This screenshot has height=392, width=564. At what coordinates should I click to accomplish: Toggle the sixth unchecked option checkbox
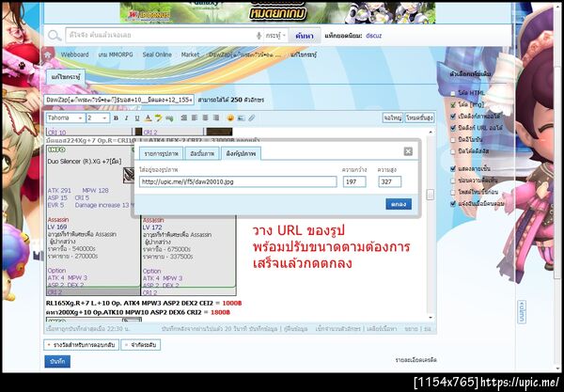point(453,151)
